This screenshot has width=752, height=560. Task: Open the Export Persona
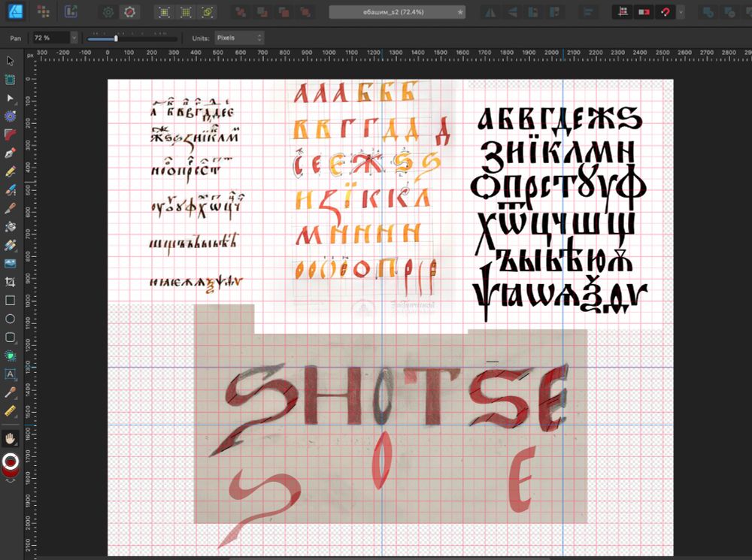point(71,11)
